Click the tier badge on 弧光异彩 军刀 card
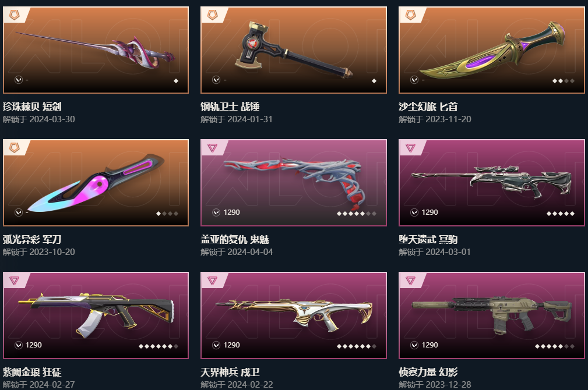 (x=14, y=148)
